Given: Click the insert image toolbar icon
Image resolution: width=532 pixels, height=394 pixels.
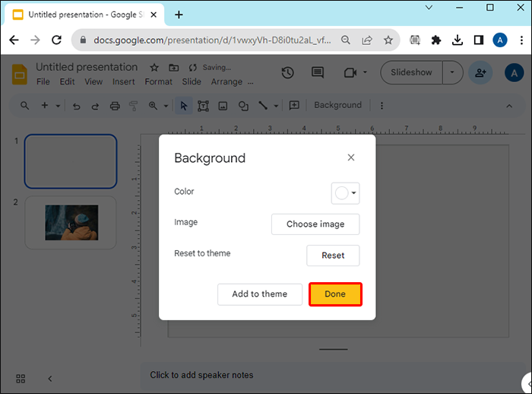Looking at the screenshot, I should tap(223, 106).
